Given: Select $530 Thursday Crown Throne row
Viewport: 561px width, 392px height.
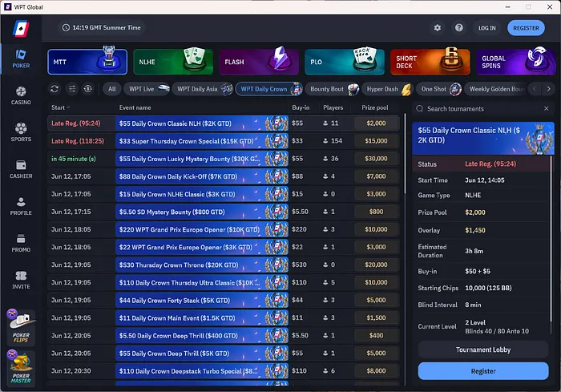Looking at the screenshot, I should point(224,265).
